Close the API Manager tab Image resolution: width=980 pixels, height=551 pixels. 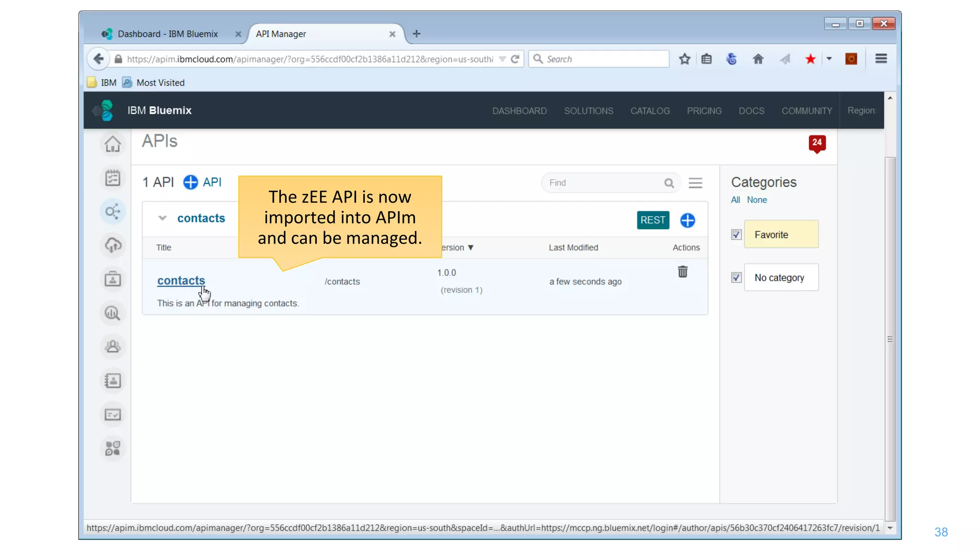[x=392, y=34]
